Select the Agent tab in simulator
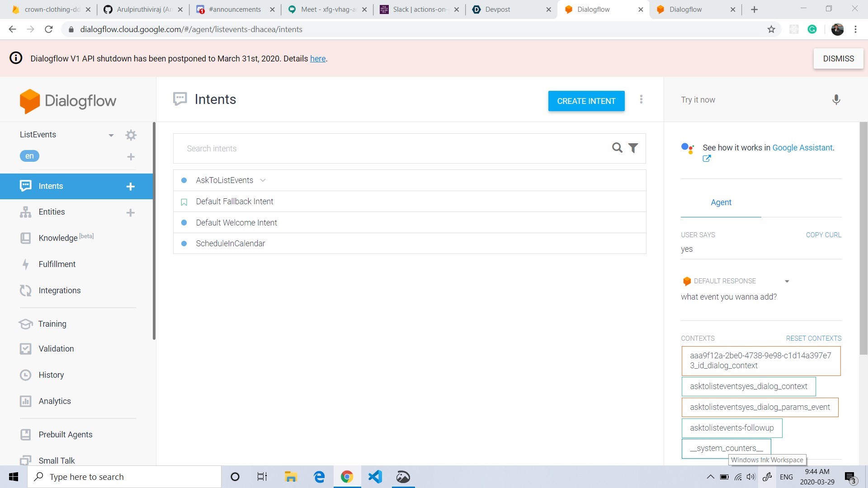The image size is (868, 488). point(721,202)
